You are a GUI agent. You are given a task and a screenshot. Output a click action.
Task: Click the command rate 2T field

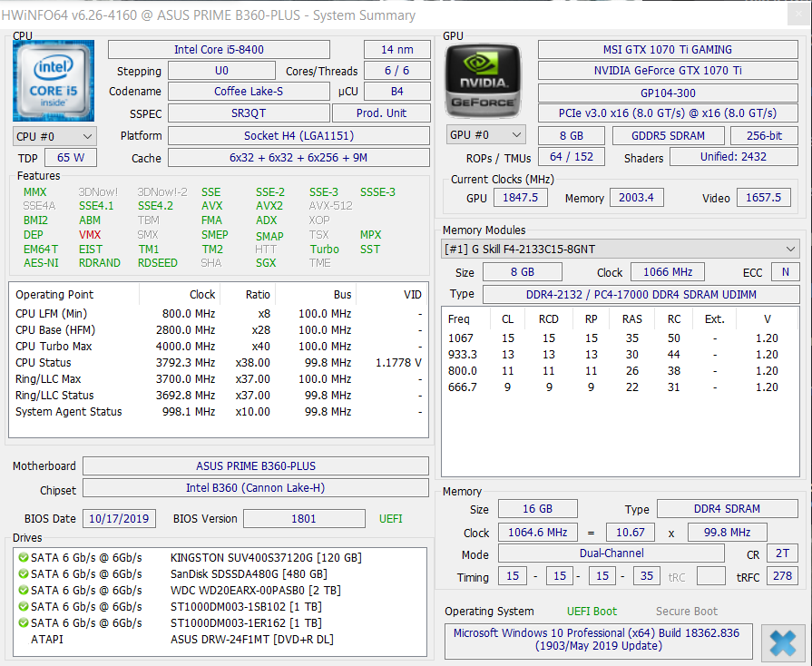782,553
